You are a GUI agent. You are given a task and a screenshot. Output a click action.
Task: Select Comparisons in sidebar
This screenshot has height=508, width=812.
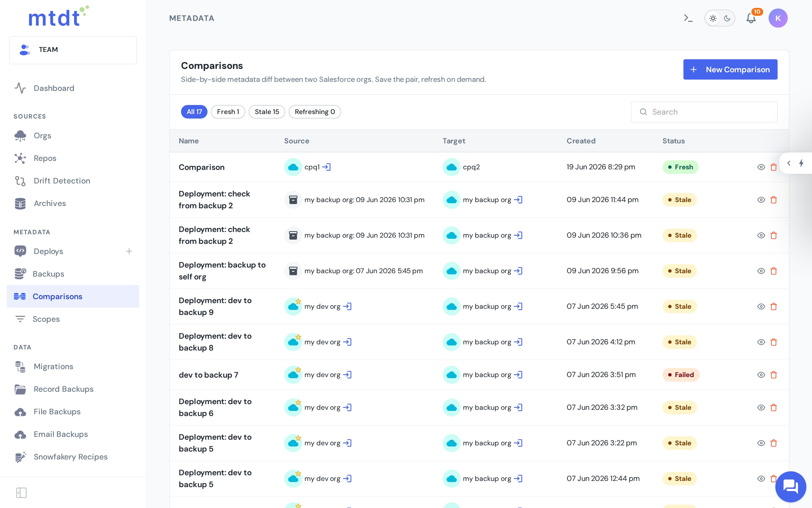[73, 296]
